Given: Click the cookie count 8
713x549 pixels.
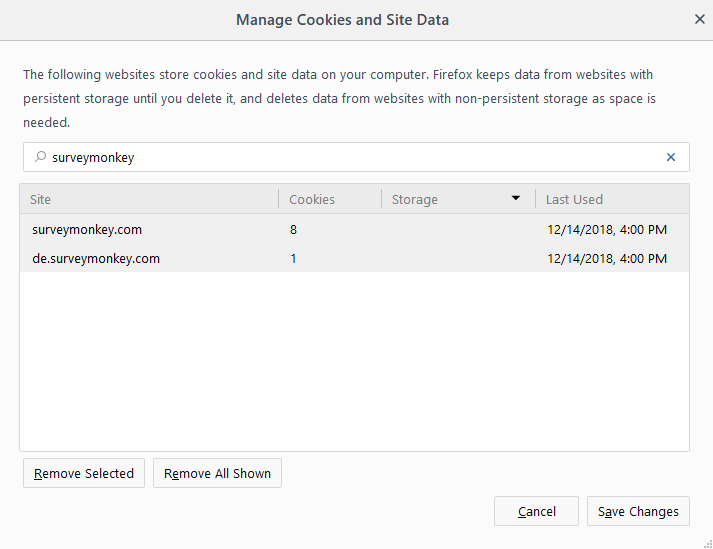Looking at the screenshot, I should (293, 230).
